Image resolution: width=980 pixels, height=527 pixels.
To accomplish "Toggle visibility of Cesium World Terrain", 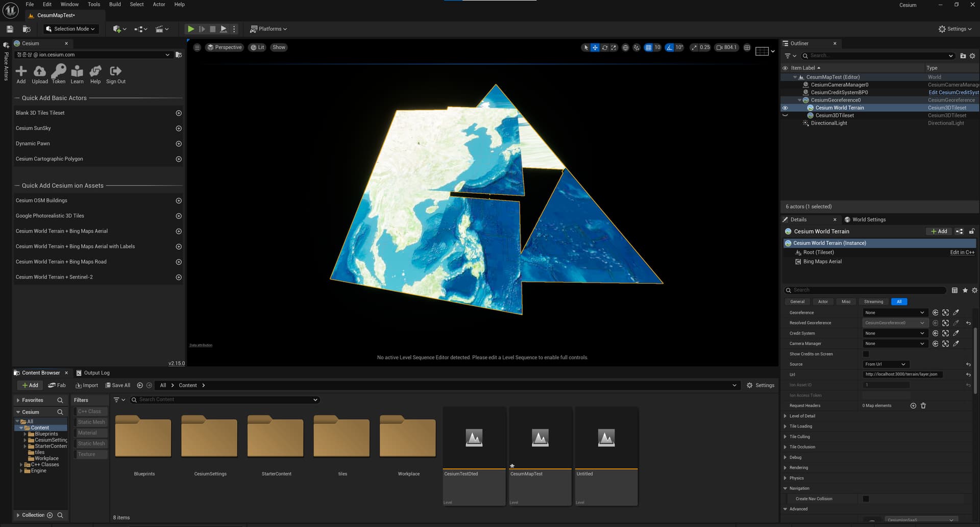I will (785, 108).
